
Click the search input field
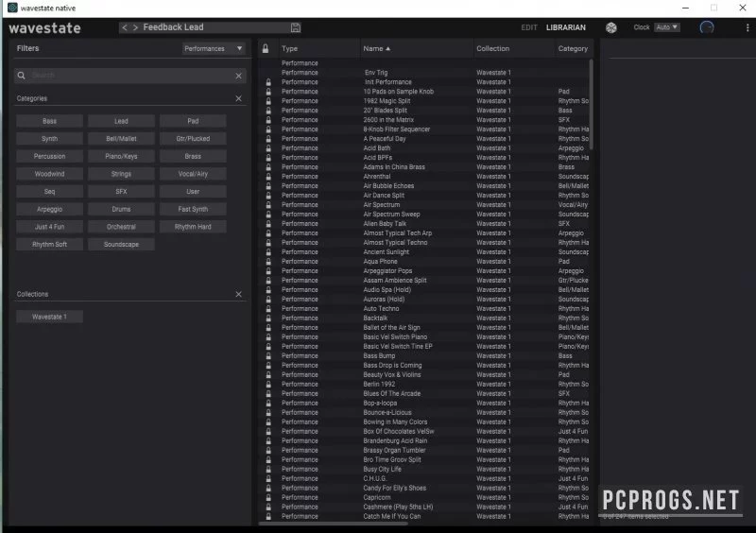[130, 76]
